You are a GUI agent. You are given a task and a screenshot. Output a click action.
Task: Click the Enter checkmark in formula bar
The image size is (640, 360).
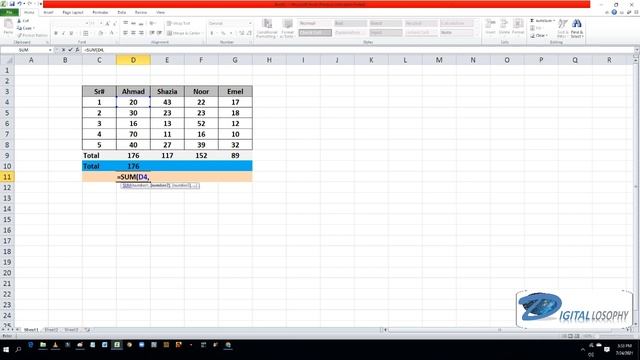click(x=70, y=50)
